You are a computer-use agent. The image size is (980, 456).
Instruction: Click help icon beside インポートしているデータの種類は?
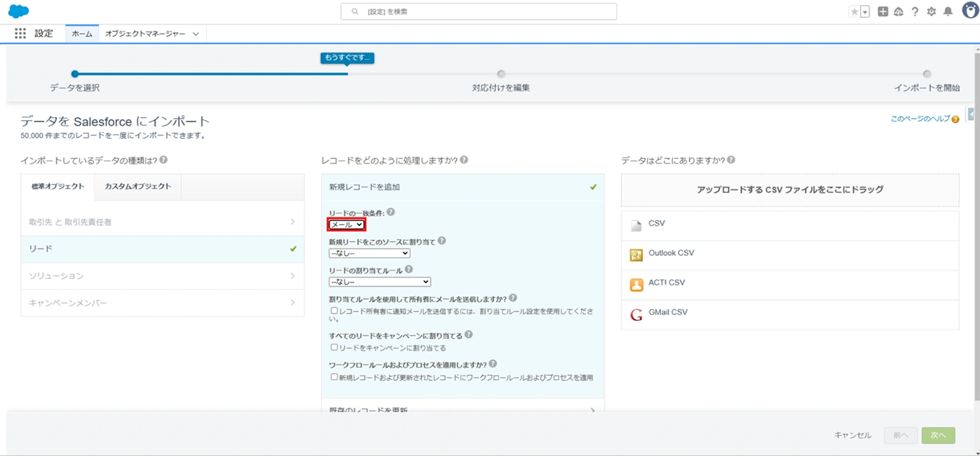(x=164, y=160)
